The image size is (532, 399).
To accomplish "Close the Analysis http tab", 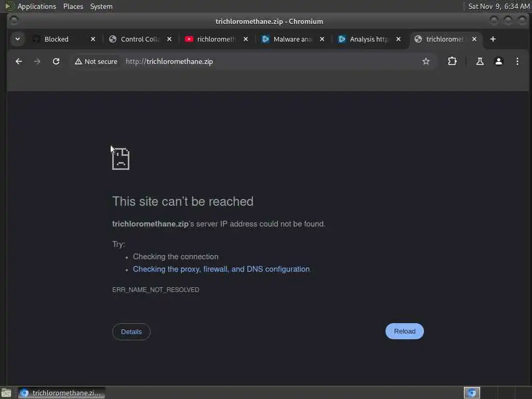I will (x=398, y=39).
